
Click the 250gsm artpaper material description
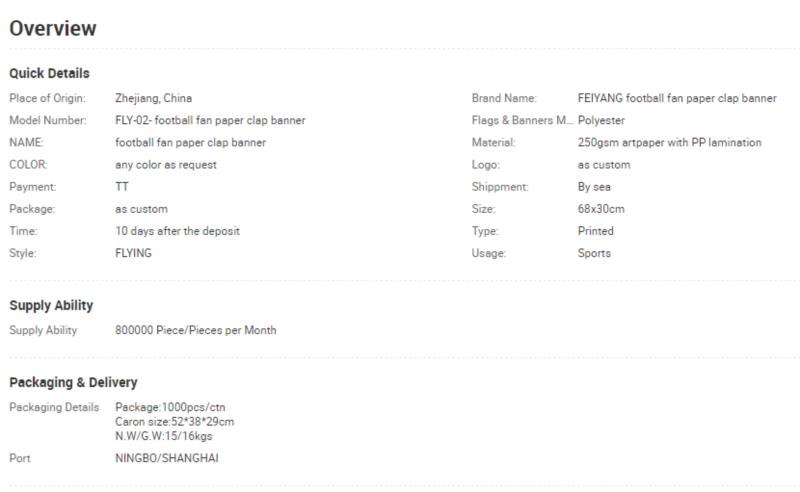669,142
